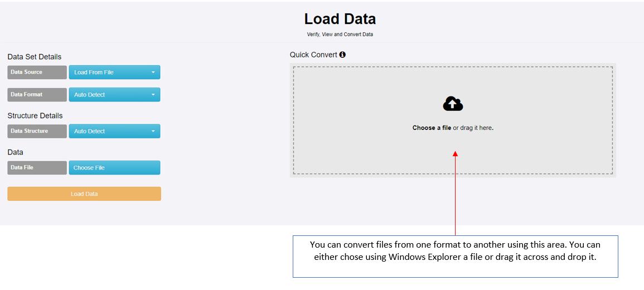644x290 pixels.
Task: Click the annotation text box about converting files
Action: [455, 256]
